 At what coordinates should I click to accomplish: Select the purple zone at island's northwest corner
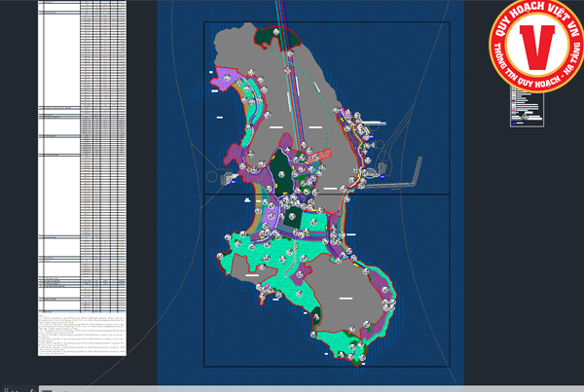[223, 79]
